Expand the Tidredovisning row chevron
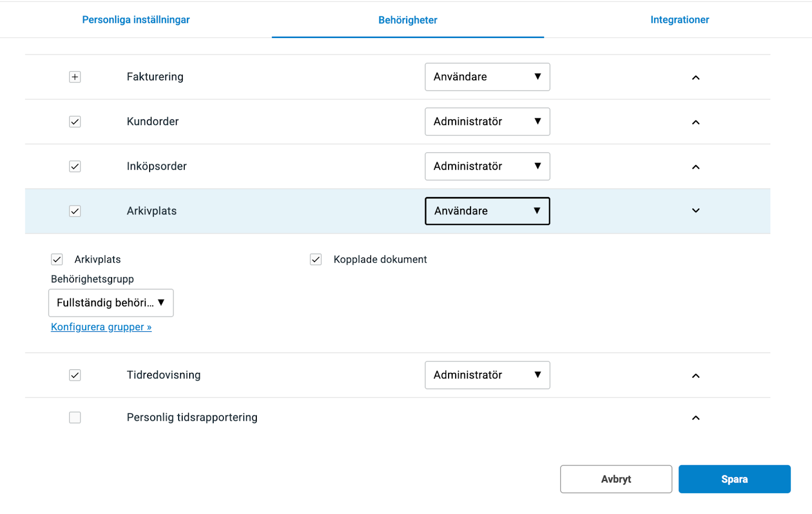812x514 pixels. click(x=696, y=376)
